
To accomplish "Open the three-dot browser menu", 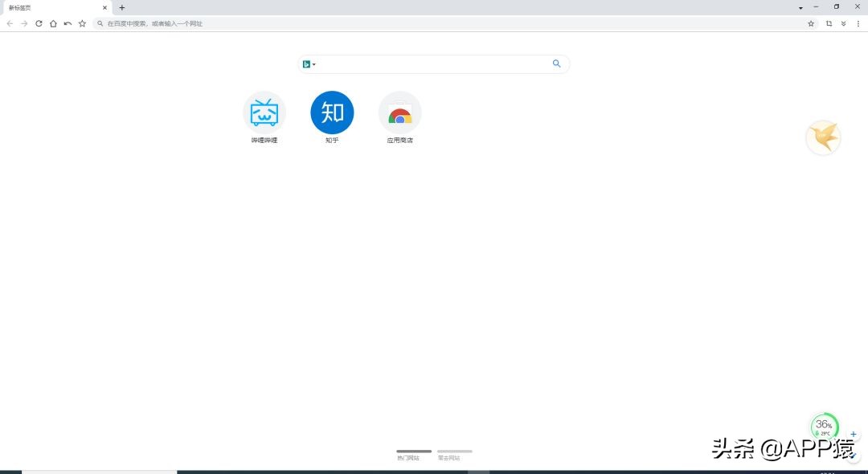I will (858, 24).
